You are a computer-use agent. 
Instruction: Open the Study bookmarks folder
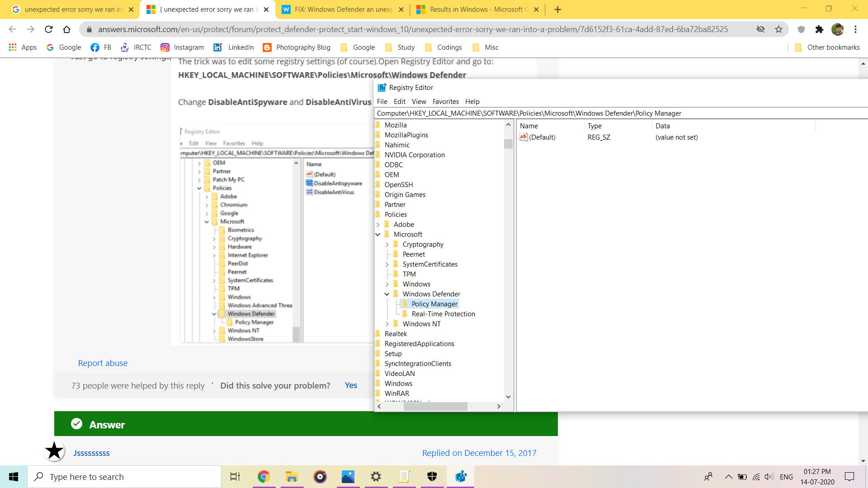[x=400, y=47]
